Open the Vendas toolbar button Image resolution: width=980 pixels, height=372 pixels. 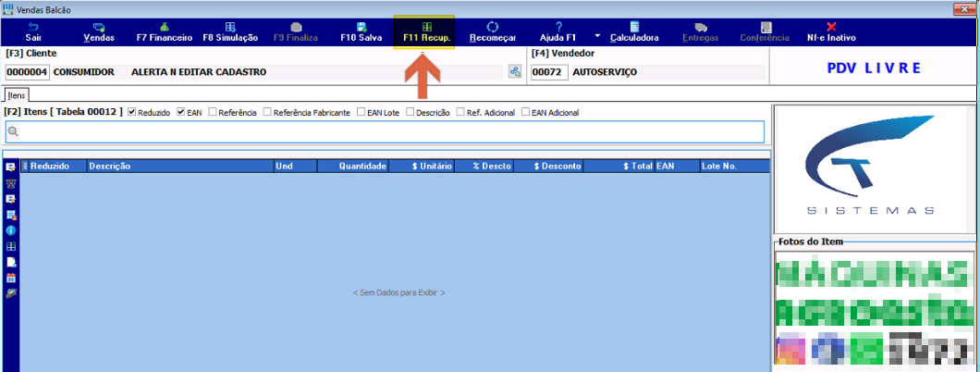click(x=99, y=32)
